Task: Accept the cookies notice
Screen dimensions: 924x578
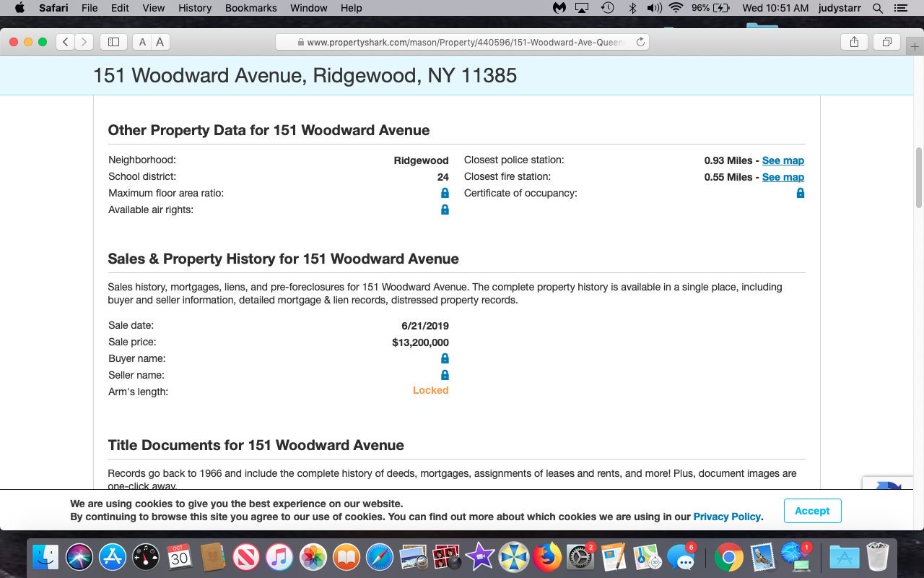Action: coord(812,511)
